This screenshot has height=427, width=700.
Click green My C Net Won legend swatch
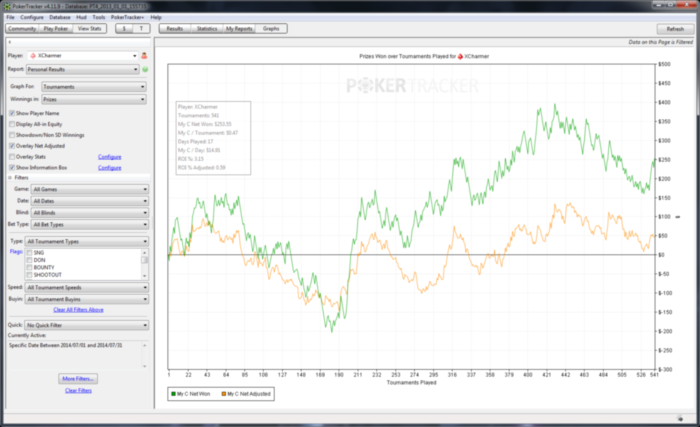pos(173,394)
